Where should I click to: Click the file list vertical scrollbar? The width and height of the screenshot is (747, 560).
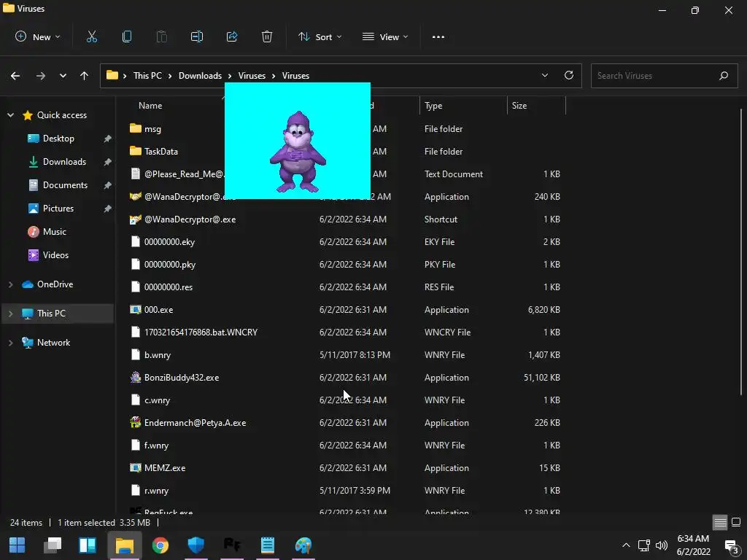741,252
